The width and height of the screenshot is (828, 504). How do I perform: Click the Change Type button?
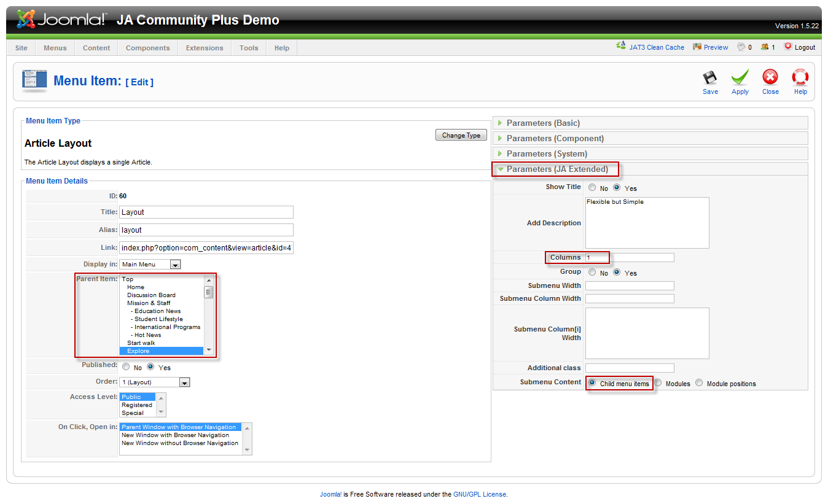[x=461, y=135]
